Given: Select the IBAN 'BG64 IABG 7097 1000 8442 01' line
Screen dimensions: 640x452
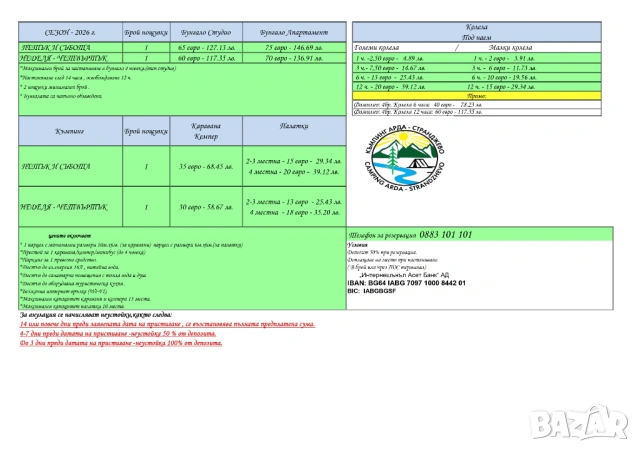Looking at the screenshot, I should [407, 283].
